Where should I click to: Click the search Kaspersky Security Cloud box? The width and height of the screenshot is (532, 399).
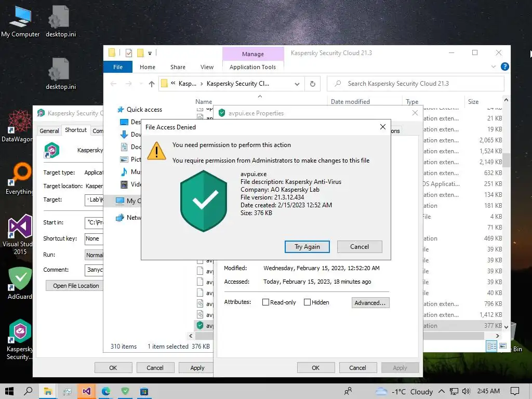click(x=415, y=84)
